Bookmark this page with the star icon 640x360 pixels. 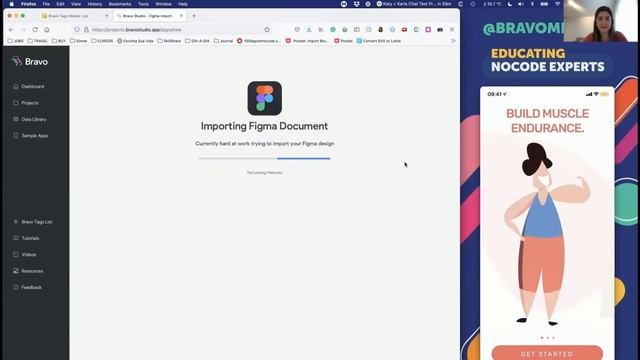267,29
